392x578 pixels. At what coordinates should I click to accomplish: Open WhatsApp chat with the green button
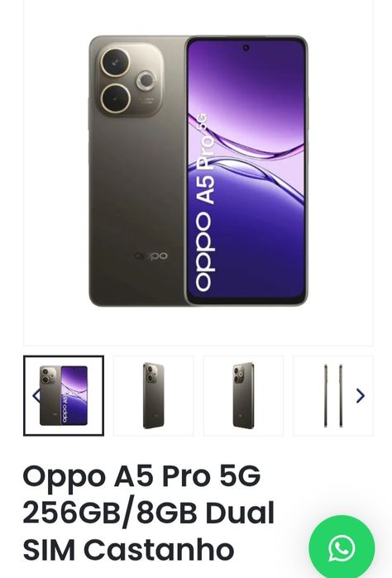[x=342, y=547]
